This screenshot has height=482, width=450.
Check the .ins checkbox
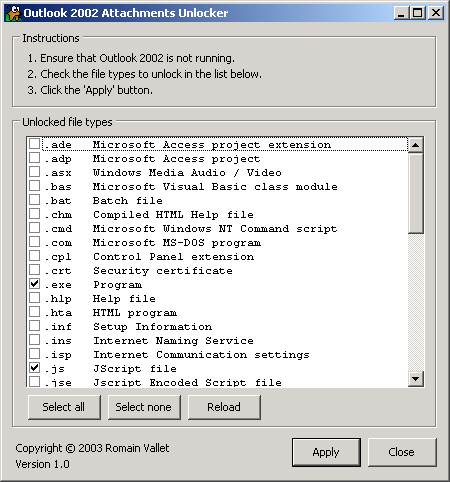[35, 340]
